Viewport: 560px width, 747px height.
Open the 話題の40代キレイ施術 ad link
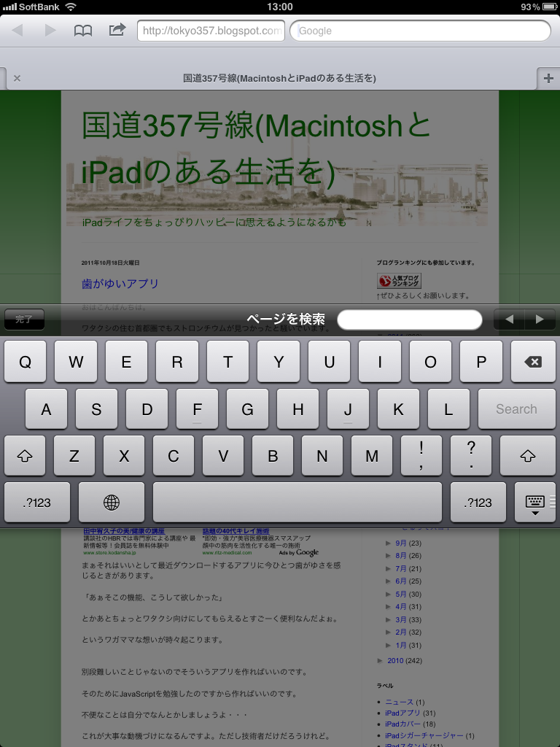[236, 531]
